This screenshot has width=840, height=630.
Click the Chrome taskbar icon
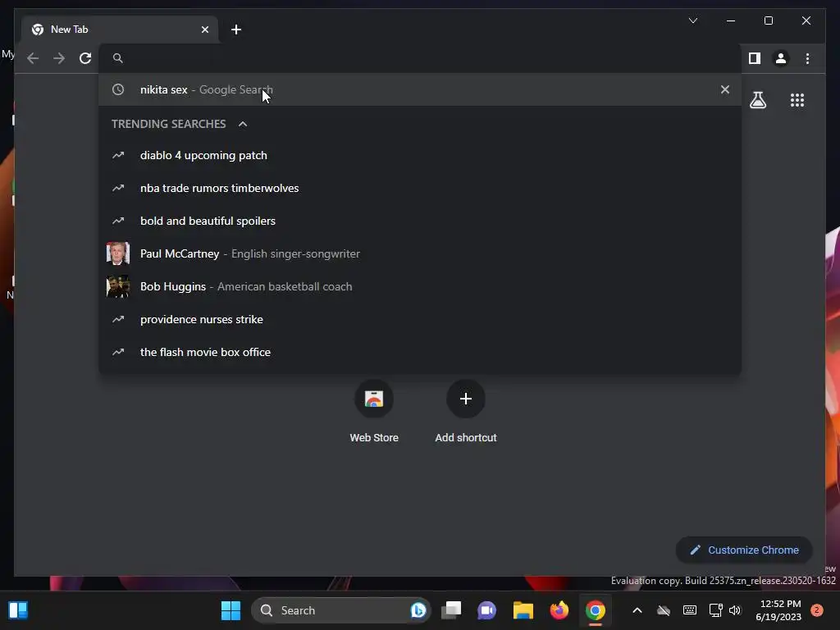596,610
